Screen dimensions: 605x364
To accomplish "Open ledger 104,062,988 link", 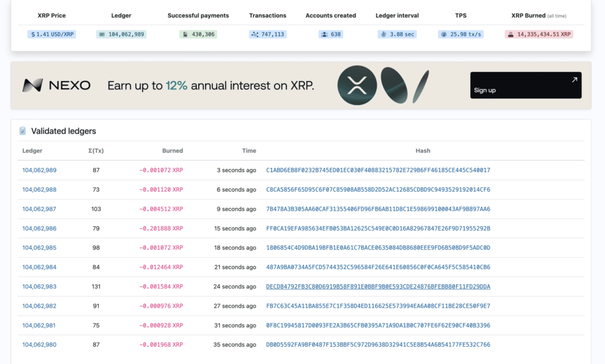I will pos(40,190).
